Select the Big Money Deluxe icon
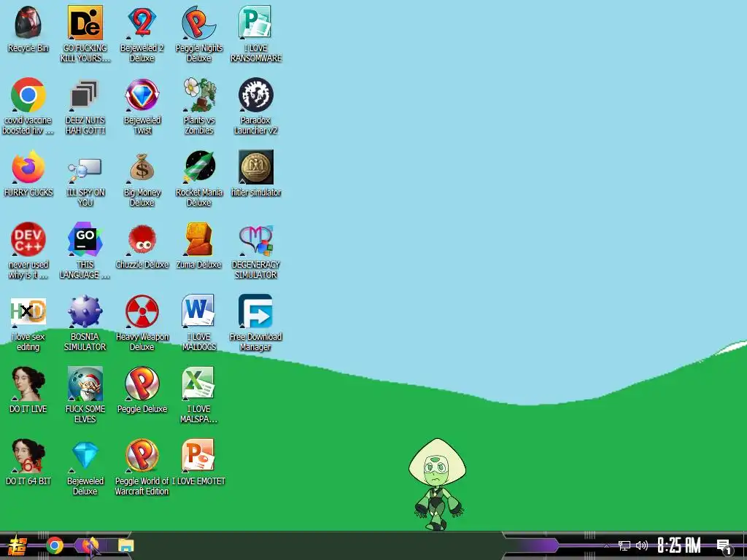Viewport: 747px width, 560px height. (142, 167)
